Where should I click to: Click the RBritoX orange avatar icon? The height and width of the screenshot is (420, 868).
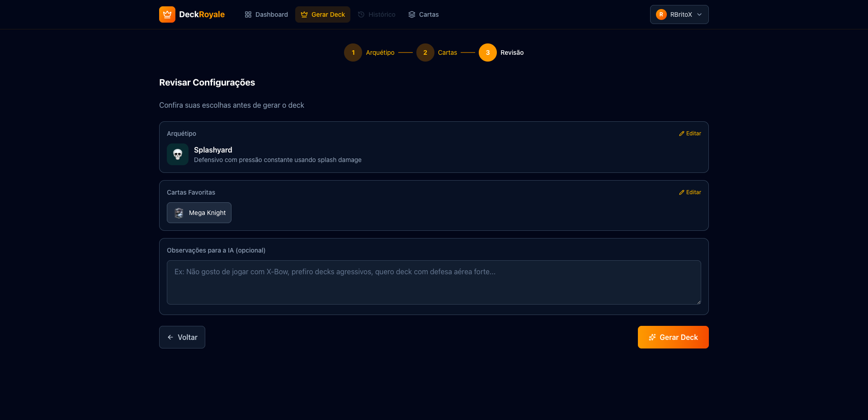[661, 14]
